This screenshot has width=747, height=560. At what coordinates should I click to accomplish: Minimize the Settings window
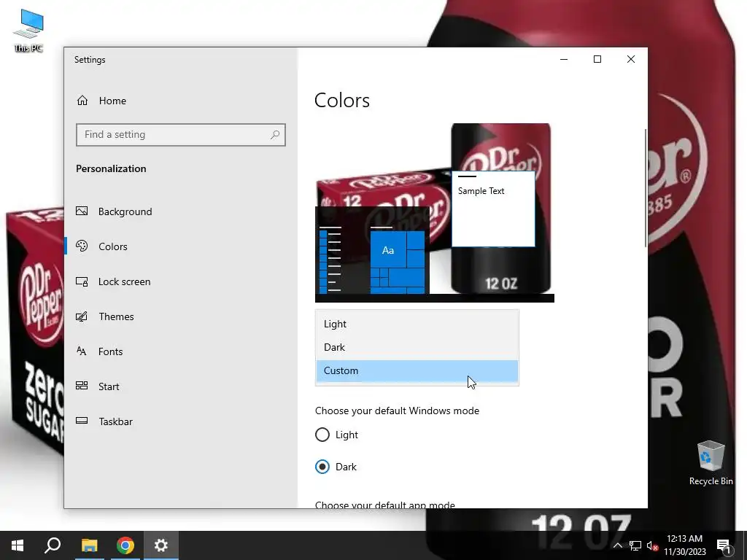coord(564,59)
